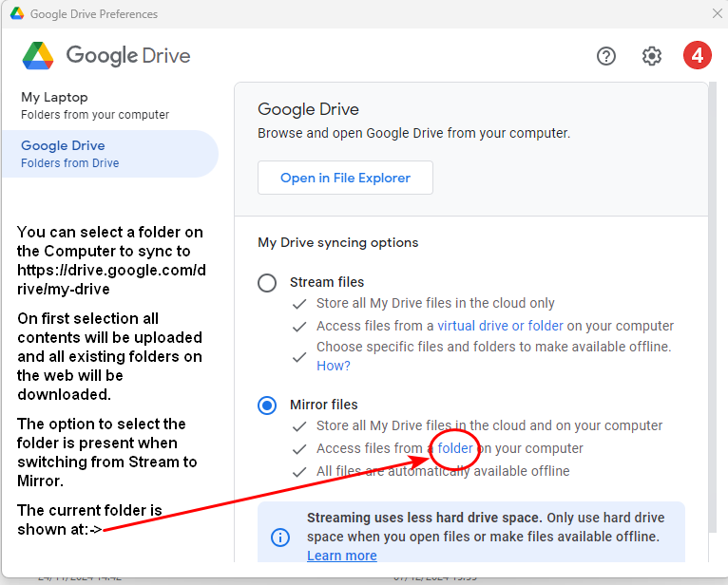
Task: Open the 'virtual drive or folder' link
Action: point(500,326)
